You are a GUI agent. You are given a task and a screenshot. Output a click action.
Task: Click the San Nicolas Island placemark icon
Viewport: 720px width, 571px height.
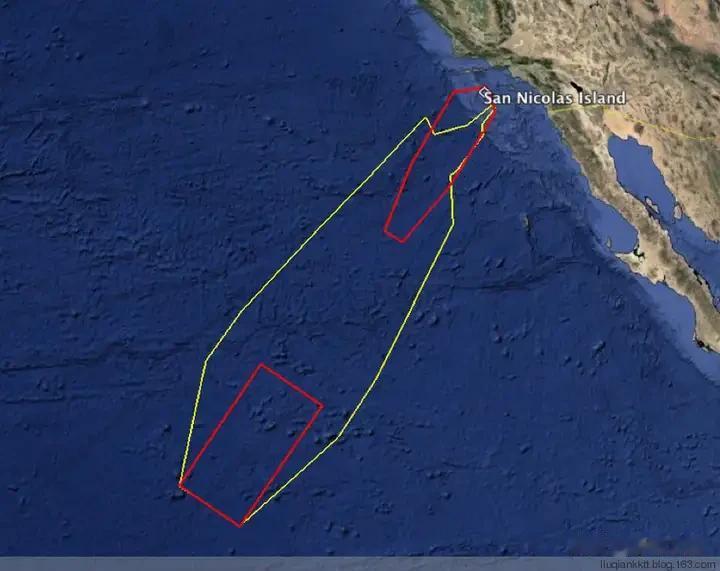pos(484,94)
